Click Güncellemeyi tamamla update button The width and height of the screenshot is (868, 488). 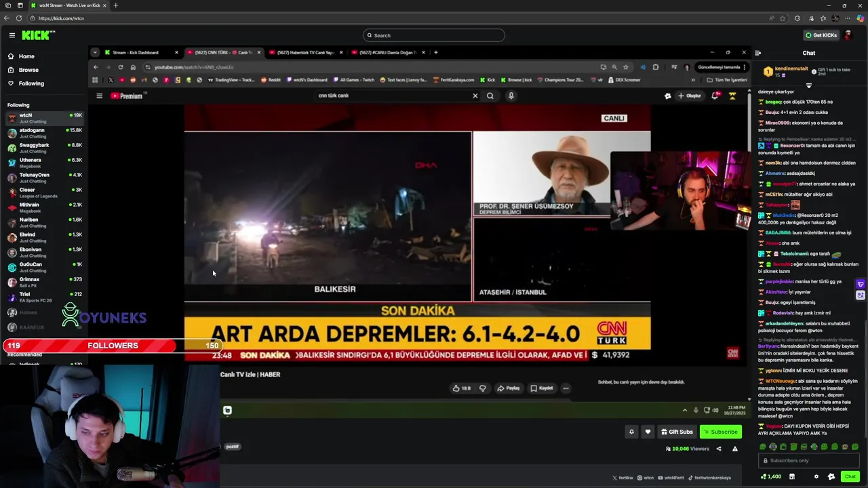pos(722,67)
